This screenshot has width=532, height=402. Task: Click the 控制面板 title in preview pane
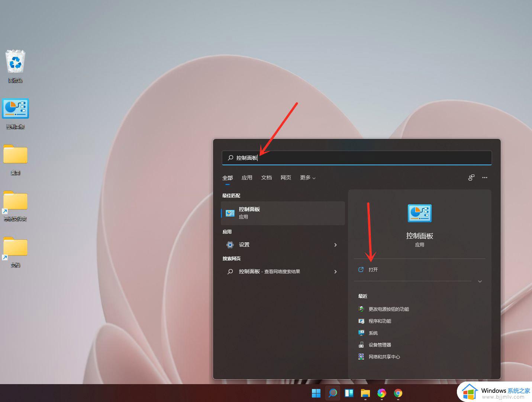[x=420, y=236]
